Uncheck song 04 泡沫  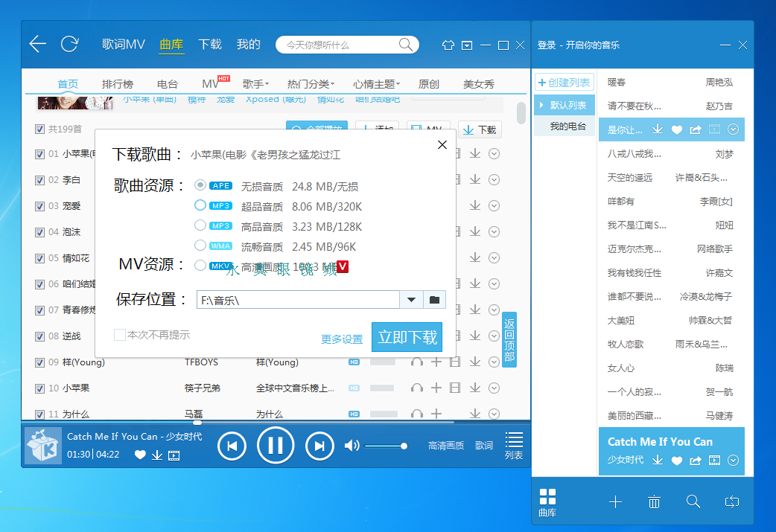[40, 232]
